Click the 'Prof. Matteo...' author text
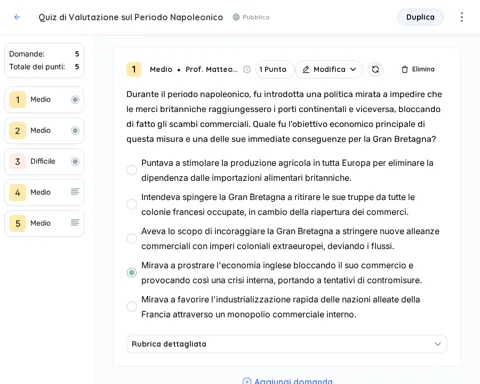 (211, 69)
